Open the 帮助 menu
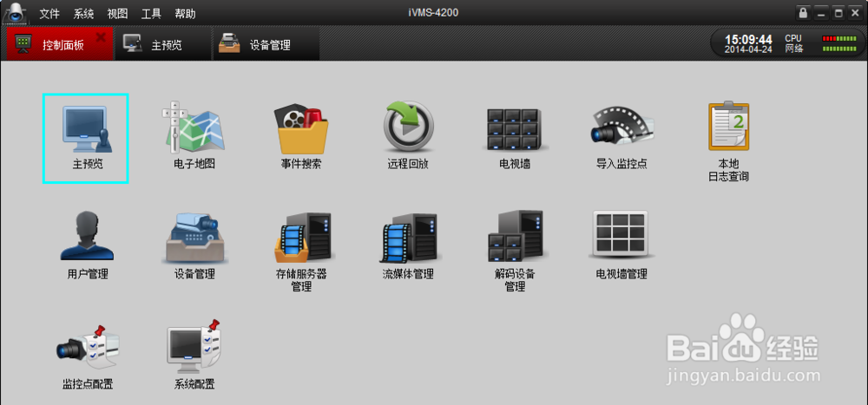The image size is (868, 405). point(185,14)
